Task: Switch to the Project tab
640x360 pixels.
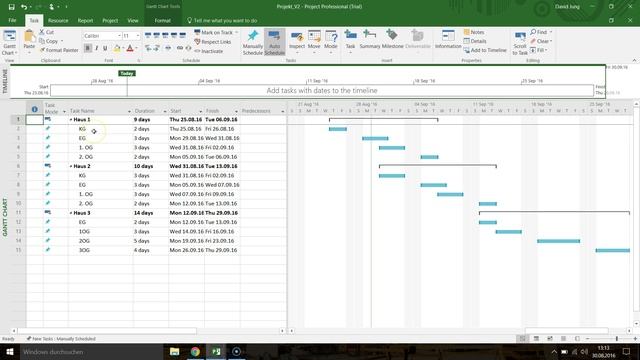Action: (110, 20)
